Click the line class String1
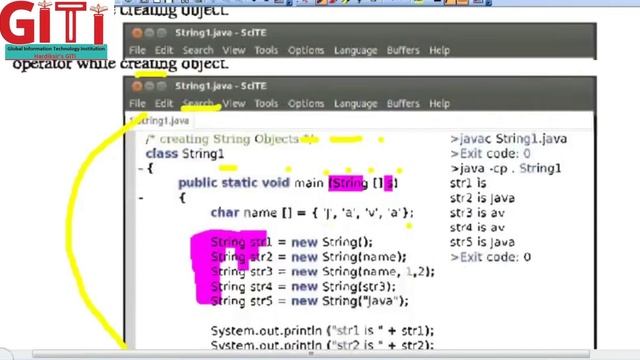 (185, 154)
